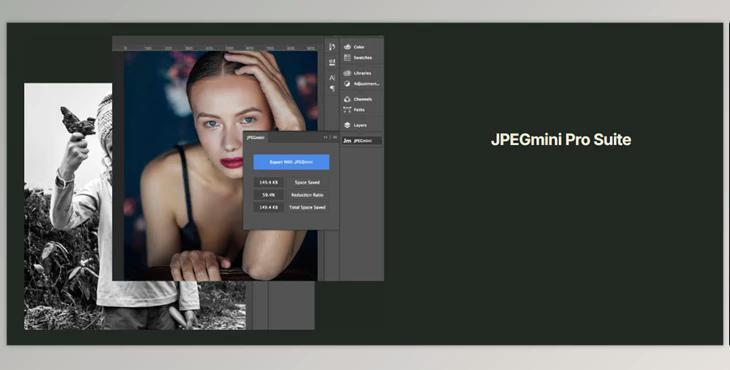Open the Paragraph panel icon

tap(332, 88)
